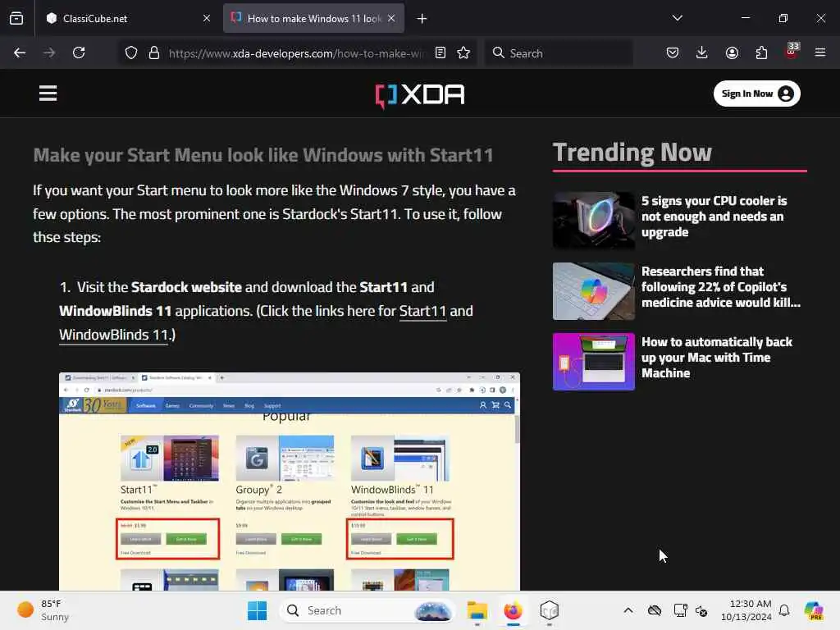
Task: Click the 'Make your Start Menu' heading
Action: 263,155
